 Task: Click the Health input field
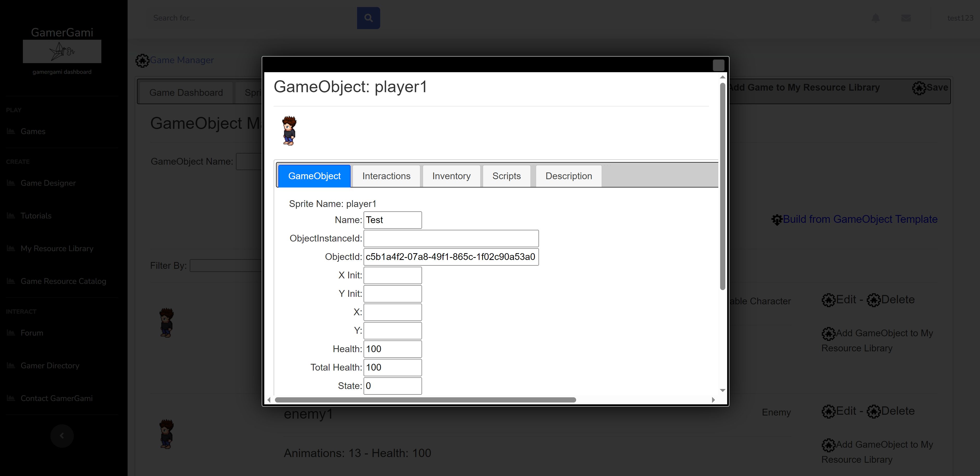[x=392, y=349]
